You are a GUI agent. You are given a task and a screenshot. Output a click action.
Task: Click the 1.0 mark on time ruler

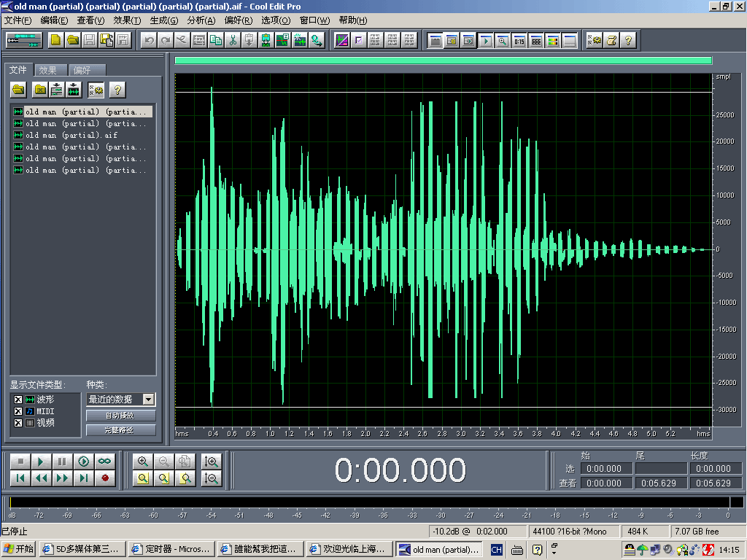270,433
